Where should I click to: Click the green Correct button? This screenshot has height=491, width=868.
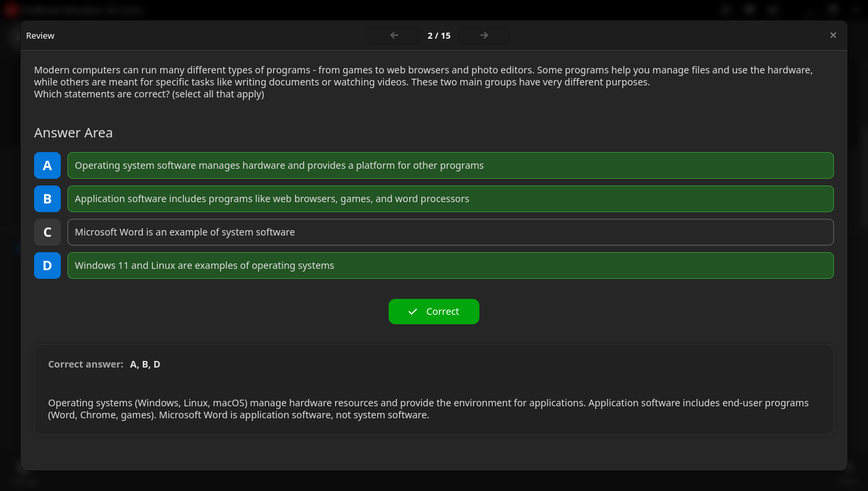[x=434, y=312]
